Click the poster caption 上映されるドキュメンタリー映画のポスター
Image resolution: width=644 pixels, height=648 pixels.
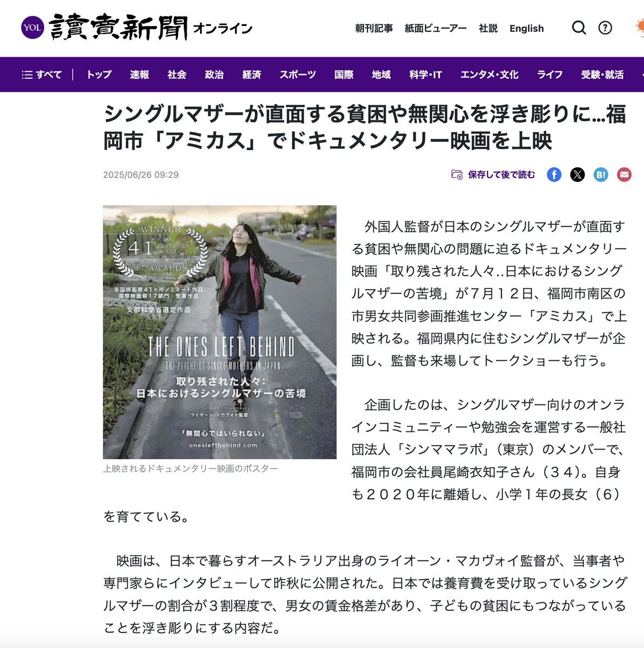tap(191, 469)
